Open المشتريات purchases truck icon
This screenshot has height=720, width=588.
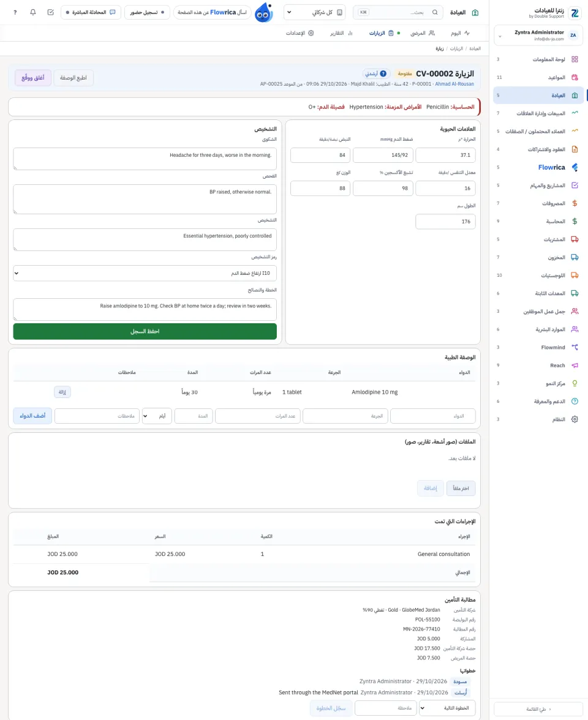575,239
